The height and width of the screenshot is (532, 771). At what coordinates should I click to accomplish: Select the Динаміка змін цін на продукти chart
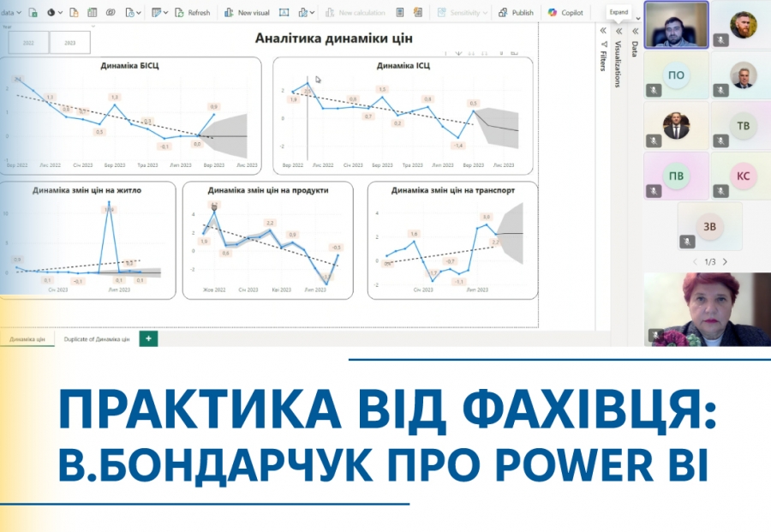pos(268,240)
